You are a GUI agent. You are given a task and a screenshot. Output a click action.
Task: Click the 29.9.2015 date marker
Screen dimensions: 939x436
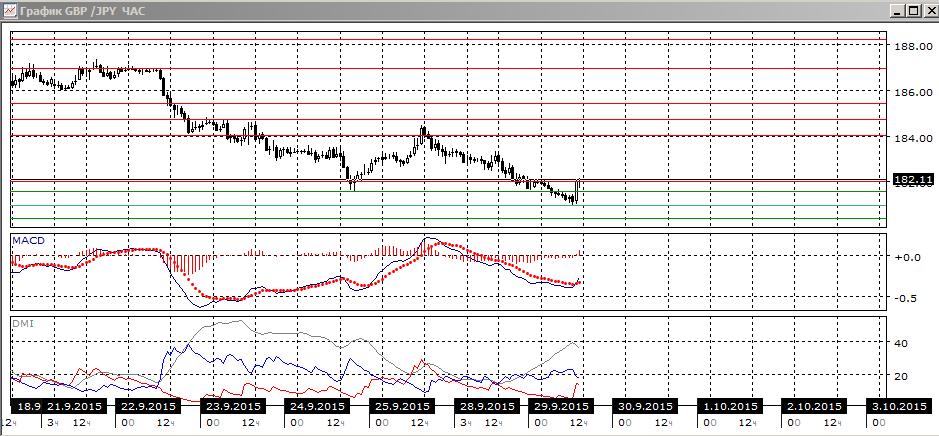click(x=561, y=406)
